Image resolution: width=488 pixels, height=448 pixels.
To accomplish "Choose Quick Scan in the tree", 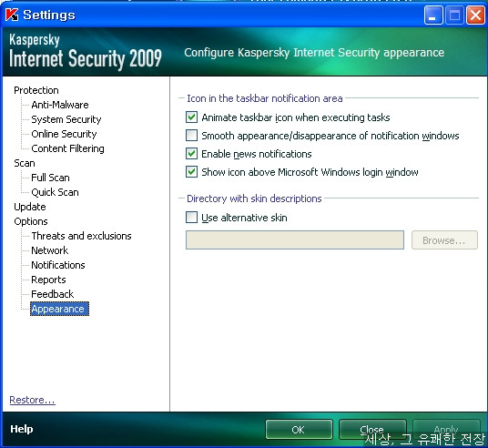I will pos(56,192).
